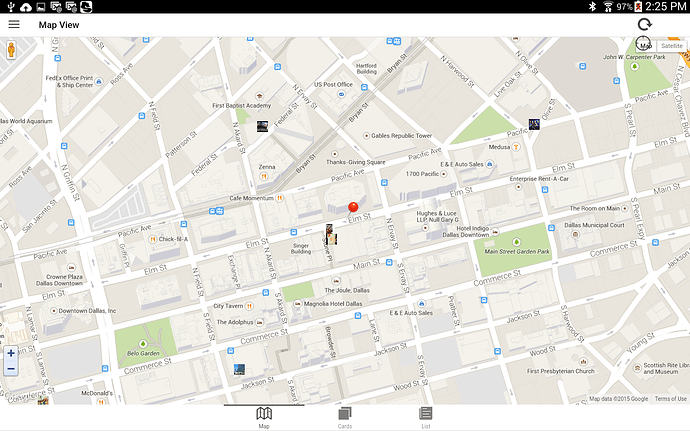Viewport: 690px width, 431px height.
Task: Click E & E Auto Sales icon on Pacific
Action: point(489,164)
